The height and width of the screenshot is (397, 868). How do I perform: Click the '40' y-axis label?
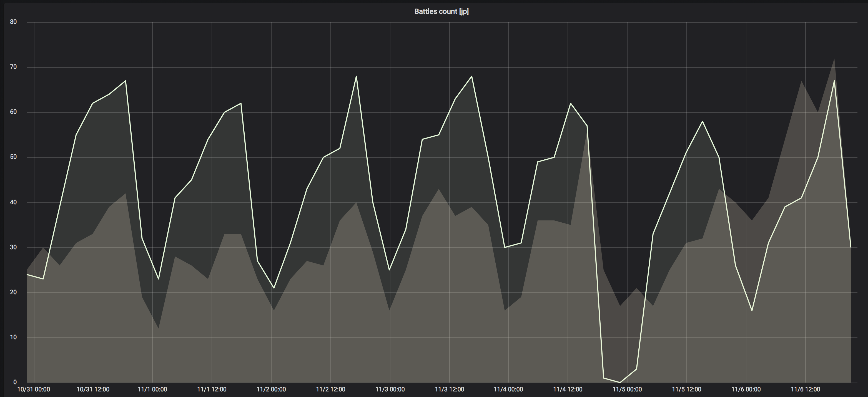(13, 202)
